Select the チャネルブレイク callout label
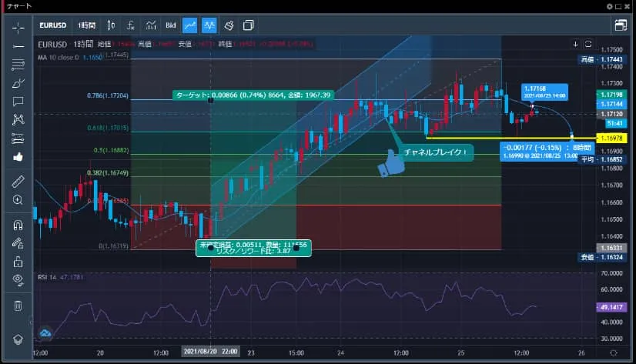This screenshot has height=364, width=636. point(435,152)
